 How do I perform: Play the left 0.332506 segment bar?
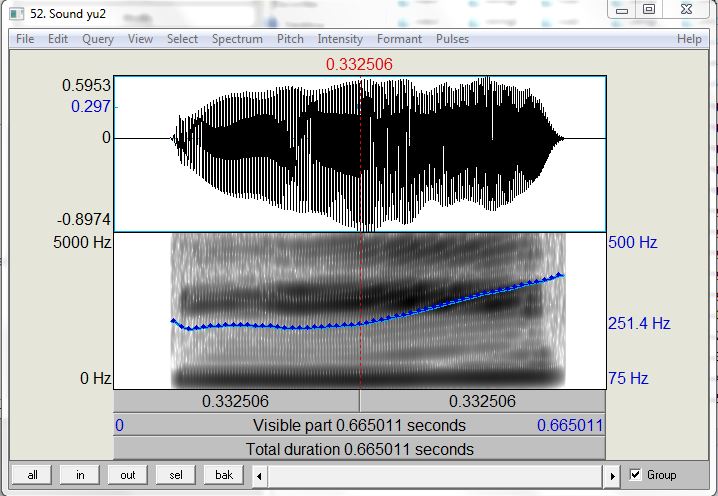point(236,401)
